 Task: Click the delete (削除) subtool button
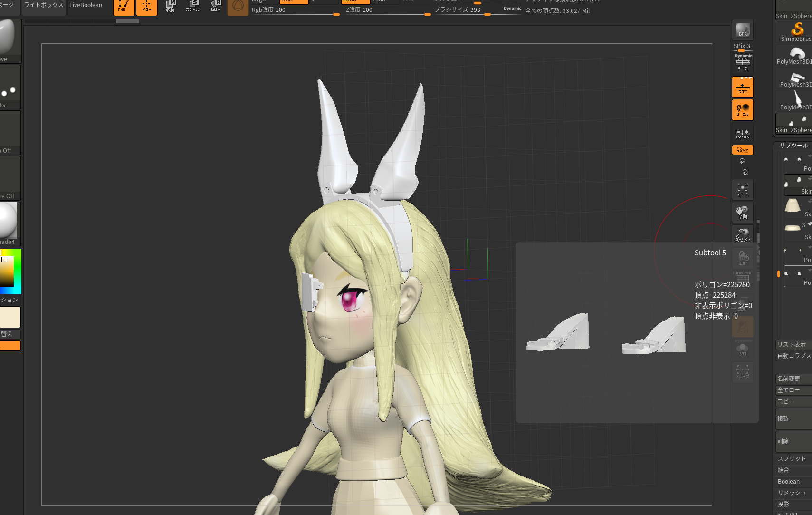point(793,442)
